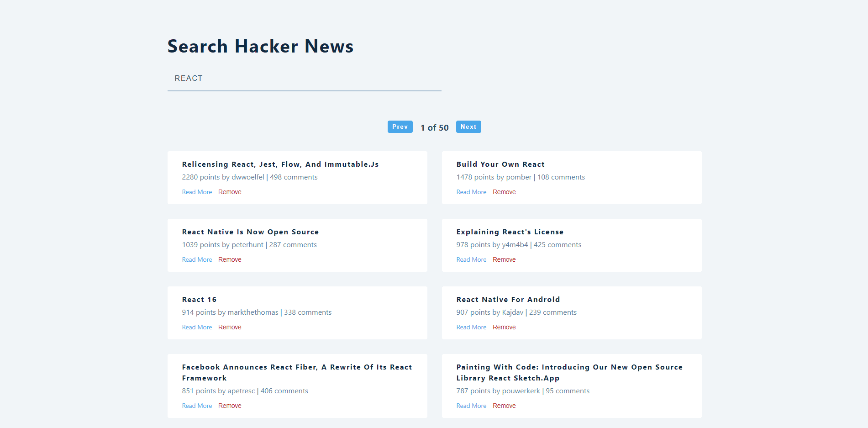Remove the React Fiber story
Viewport: 868px width, 428px height.
coord(230,406)
